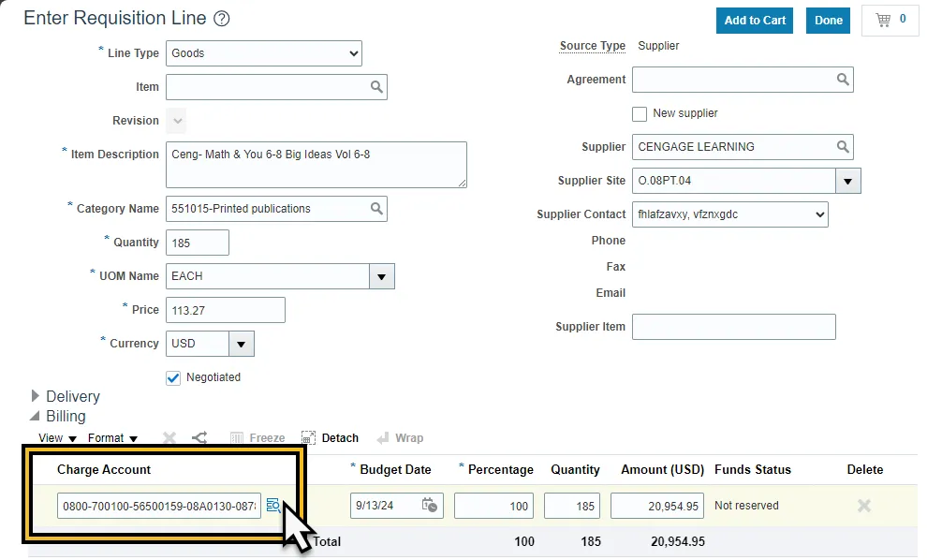Search Category Name with magnifier icon
The height and width of the screenshot is (560, 927).
pyautogui.click(x=376, y=209)
